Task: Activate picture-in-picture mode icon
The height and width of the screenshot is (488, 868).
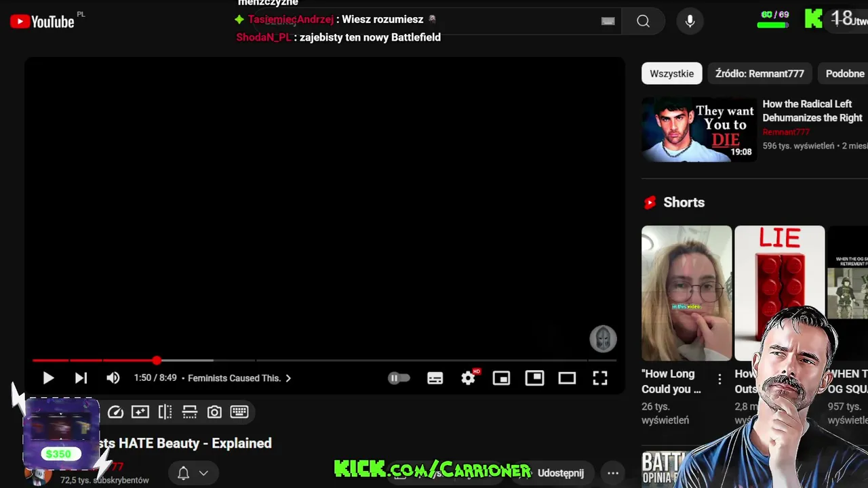Action: click(534, 378)
